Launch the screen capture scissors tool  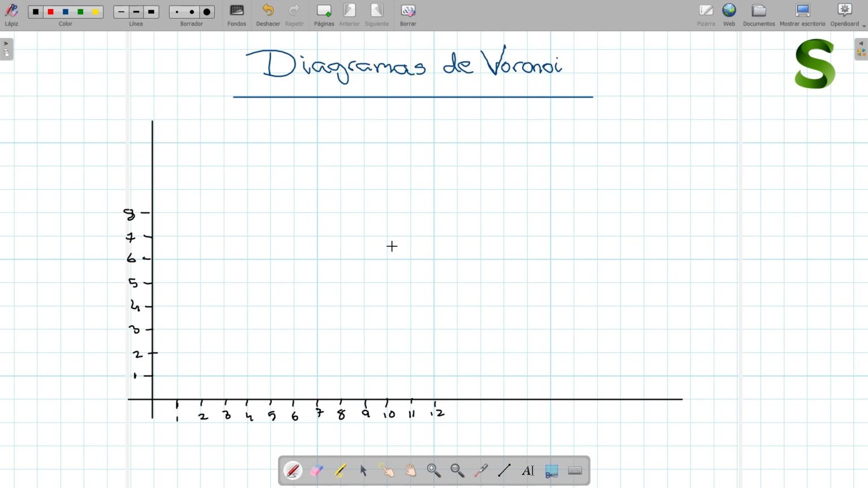pyautogui.click(x=551, y=470)
